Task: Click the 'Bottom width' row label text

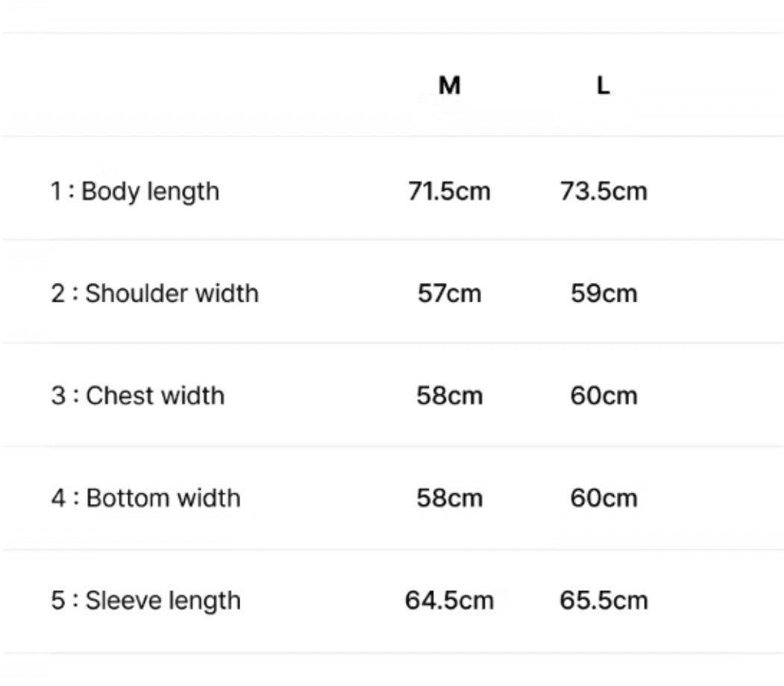Action: click(163, 498)
